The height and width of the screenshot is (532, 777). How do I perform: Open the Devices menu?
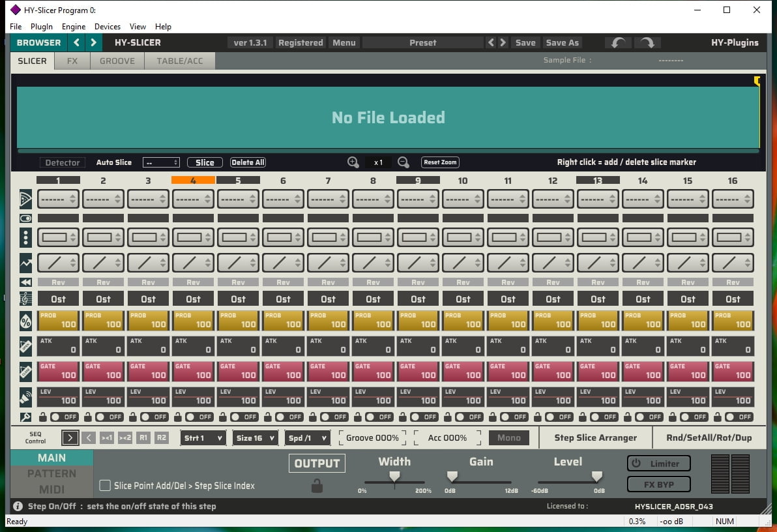coord(107,26)
